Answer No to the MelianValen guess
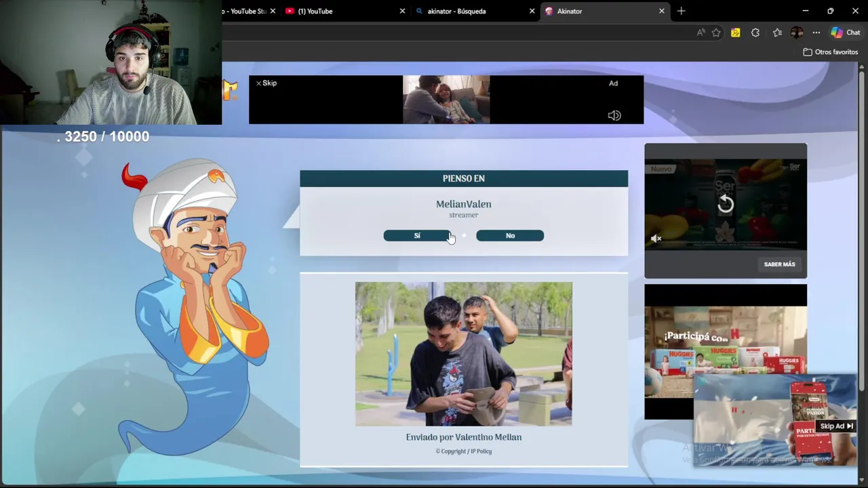Screen dimensions: 868x488 point(510,235)
